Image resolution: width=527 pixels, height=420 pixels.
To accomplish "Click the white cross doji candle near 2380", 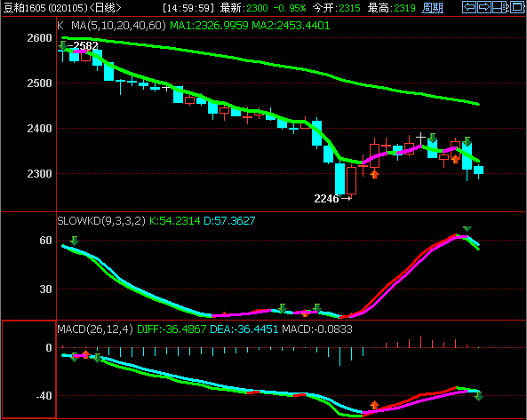I will (x=420, y=138).
